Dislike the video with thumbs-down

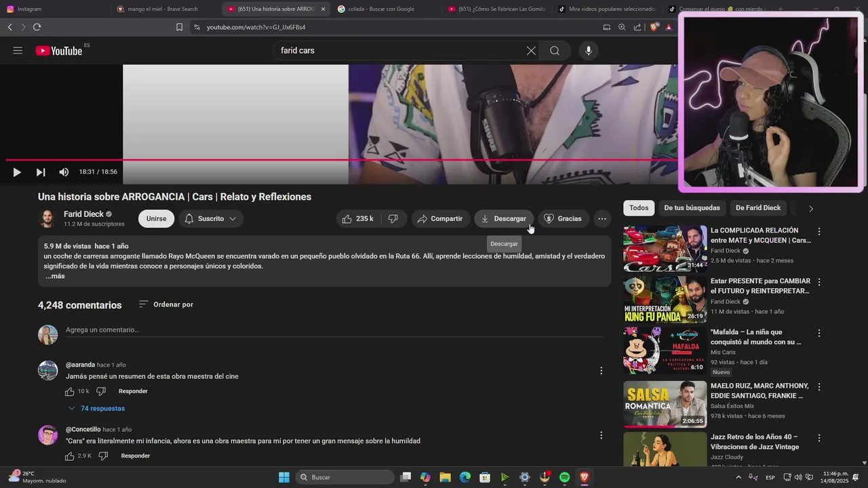point(393,219)
